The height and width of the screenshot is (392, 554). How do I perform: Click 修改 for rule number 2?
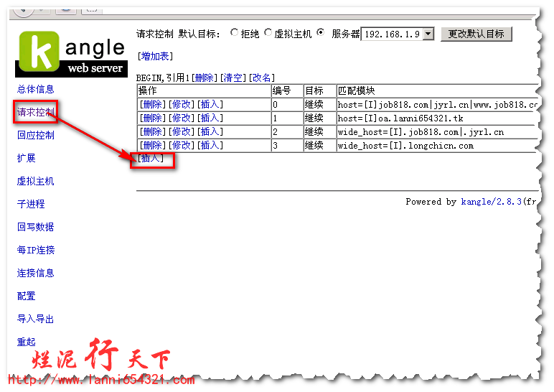[x=181, y=132]
